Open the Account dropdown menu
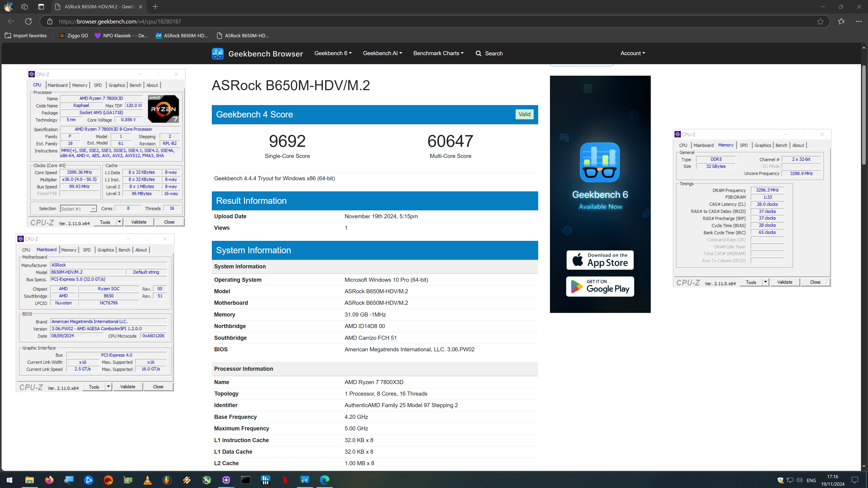The height and width of the screenshot is (488, 868). pos(633,53)
